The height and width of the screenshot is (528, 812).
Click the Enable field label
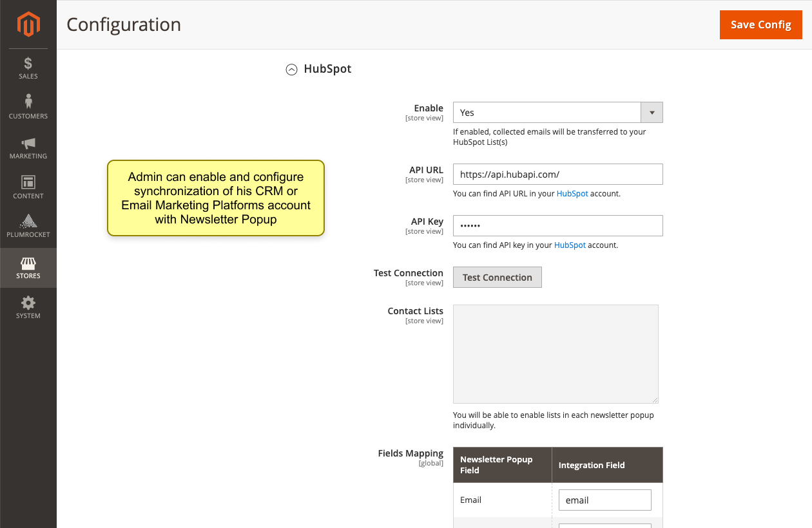click(429, 108)
